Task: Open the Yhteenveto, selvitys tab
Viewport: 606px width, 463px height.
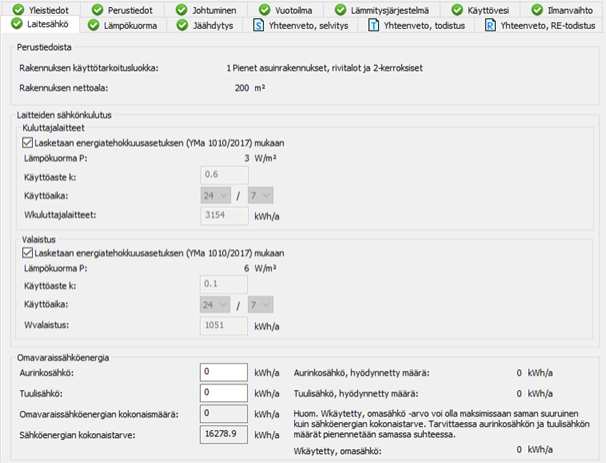Action: click(301, 26)
